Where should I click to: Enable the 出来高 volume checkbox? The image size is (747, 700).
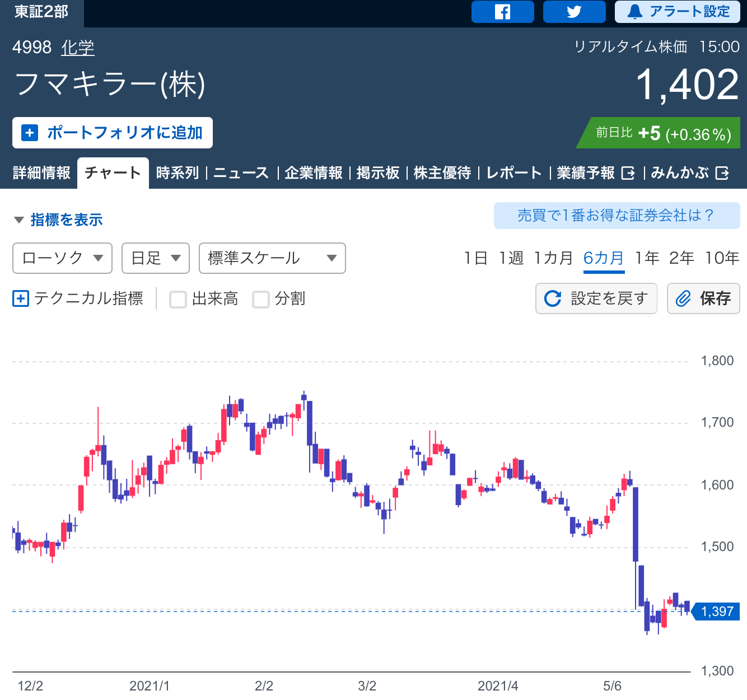click(178, 300)
